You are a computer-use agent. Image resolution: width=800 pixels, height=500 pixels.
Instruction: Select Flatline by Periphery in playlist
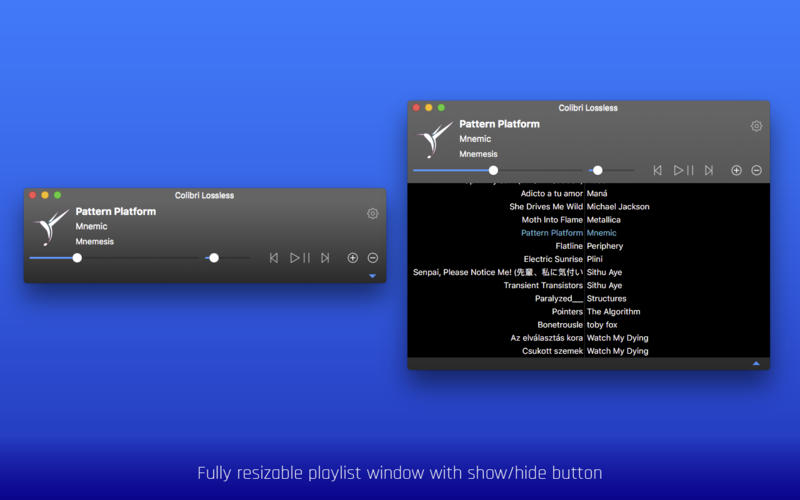(588, 246)
